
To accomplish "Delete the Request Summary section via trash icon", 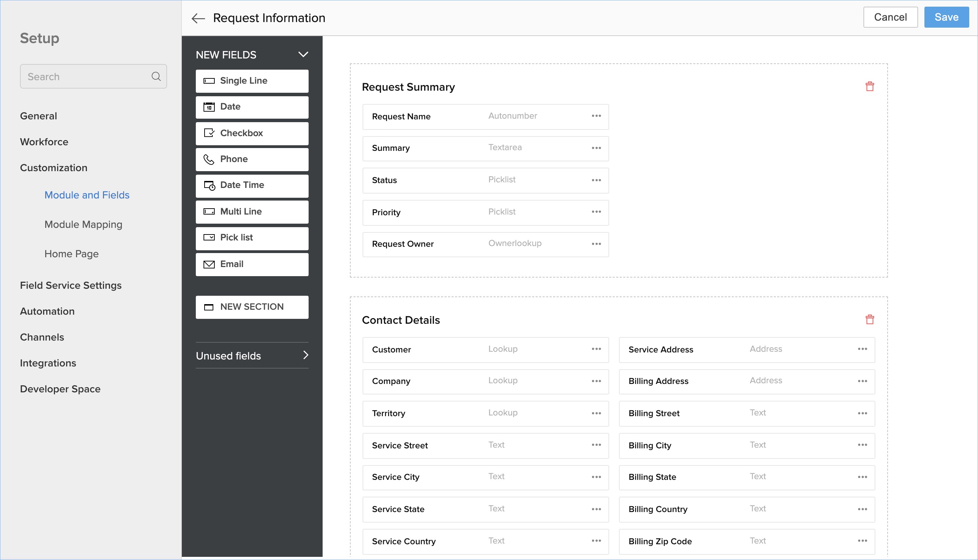I will (x=869, y=86).
